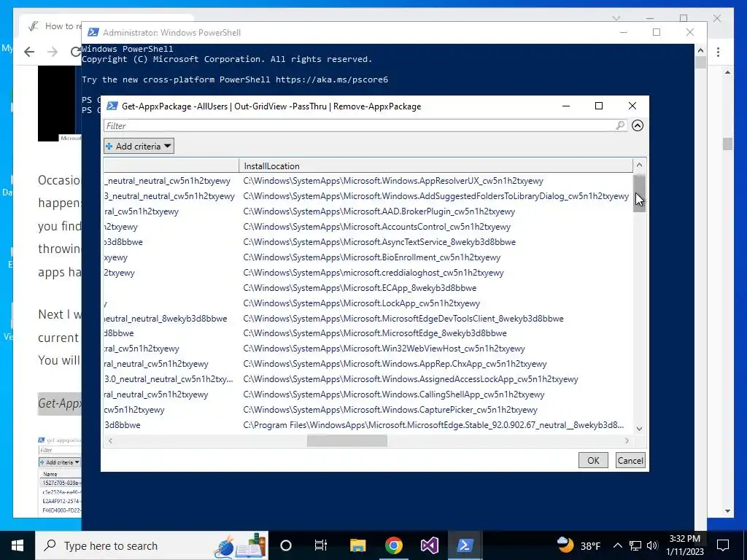Confirm selection with the OK button
The width and height of the screenshot is (747, 560).
593,461
